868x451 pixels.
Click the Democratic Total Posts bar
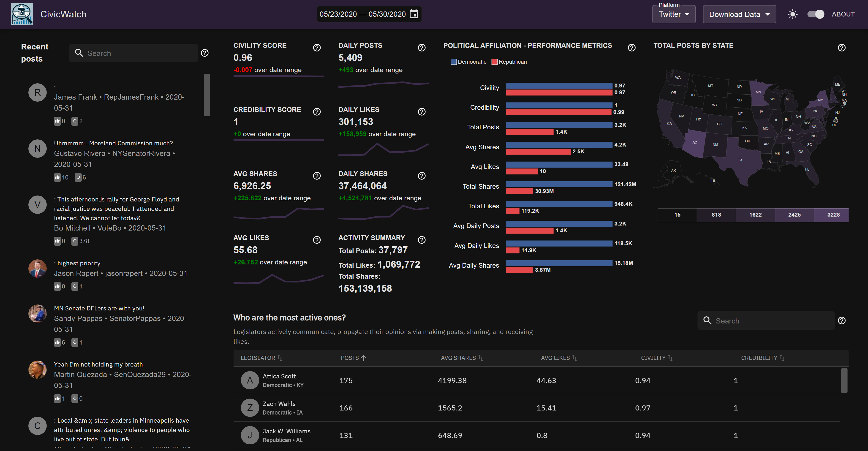click(x=559, y=125)
